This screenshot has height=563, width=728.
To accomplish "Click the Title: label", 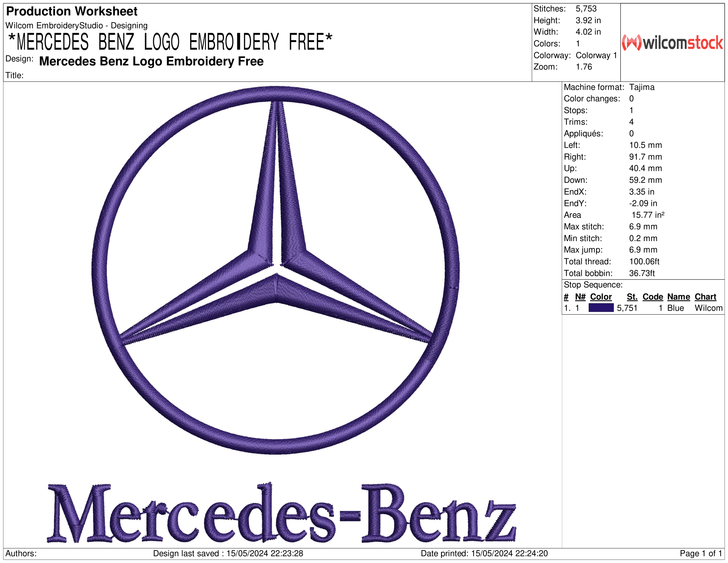I will point(15,76).
